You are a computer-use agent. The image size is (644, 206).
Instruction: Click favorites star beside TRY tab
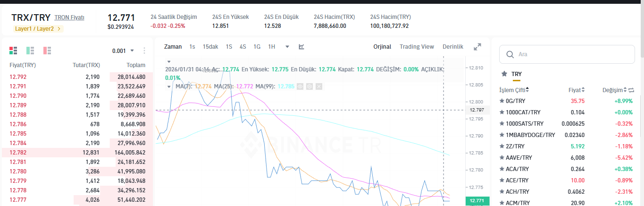pyautogui.click(x=504, y=74)
